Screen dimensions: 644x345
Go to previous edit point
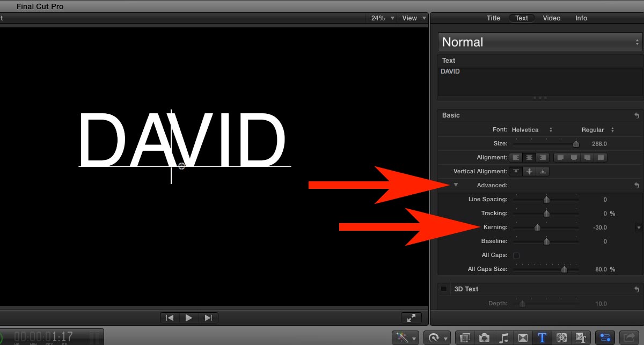click(x=170, y=318)
